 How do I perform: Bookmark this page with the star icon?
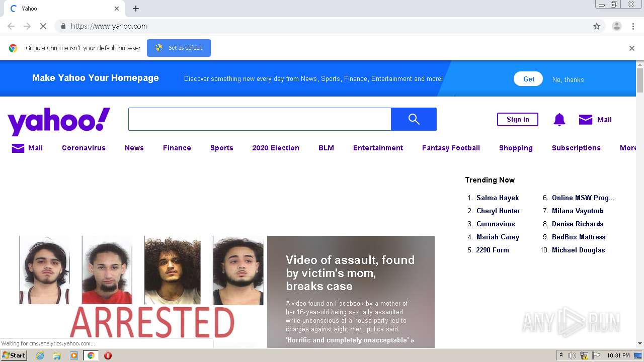pos(597,26)
